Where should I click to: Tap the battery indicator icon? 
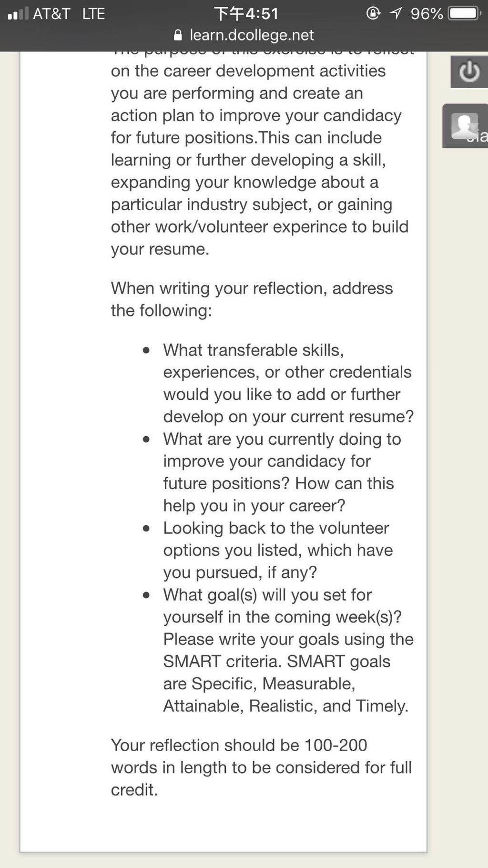coord(465,13)
